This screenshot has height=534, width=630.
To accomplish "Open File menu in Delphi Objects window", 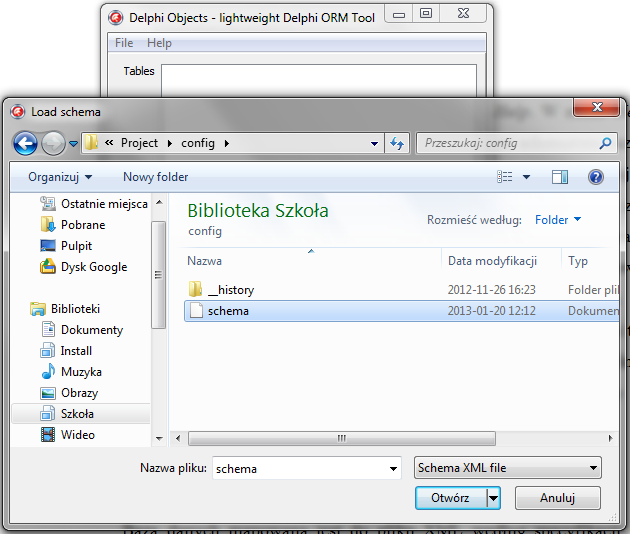I will pyautogui.click(x=124, y=43).
